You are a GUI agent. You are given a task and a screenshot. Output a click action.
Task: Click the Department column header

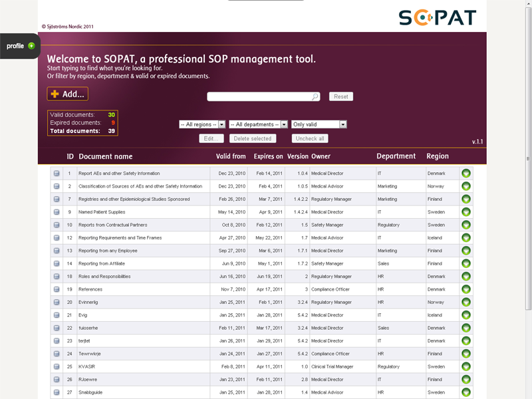[396, 156]
